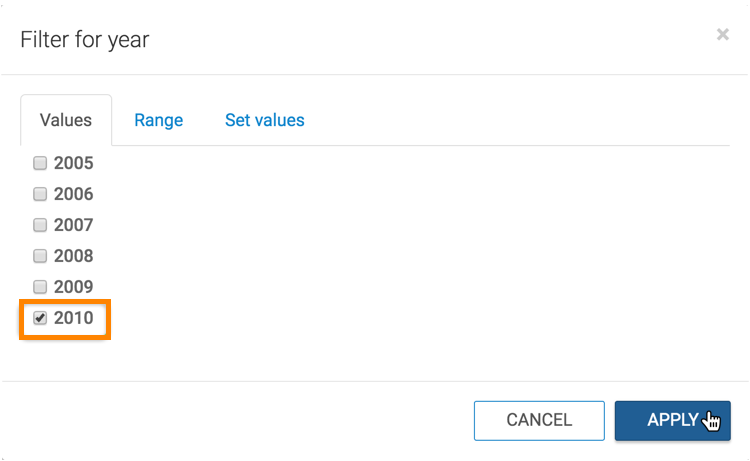Enable the 2006 checkbox

tap(40, 194)
